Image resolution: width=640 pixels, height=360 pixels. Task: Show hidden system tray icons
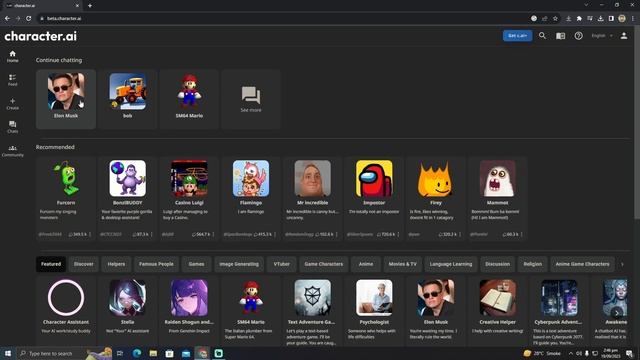571,353
